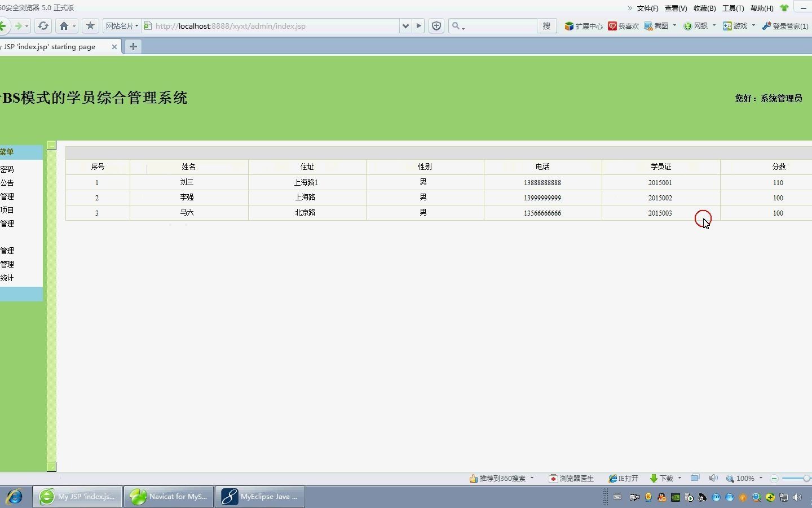Screen dimensions: 812x508
Task: Click the 我喜欢 favorites button
Action: click(623, 26)
